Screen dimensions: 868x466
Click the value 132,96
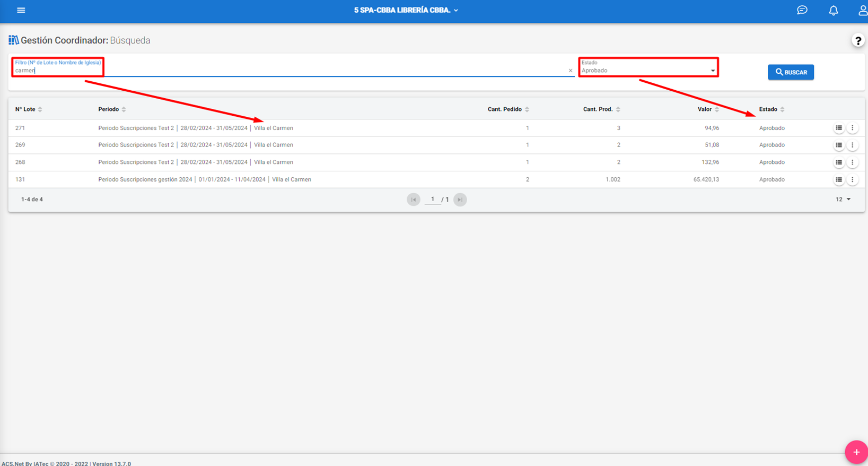coord(710,162)
